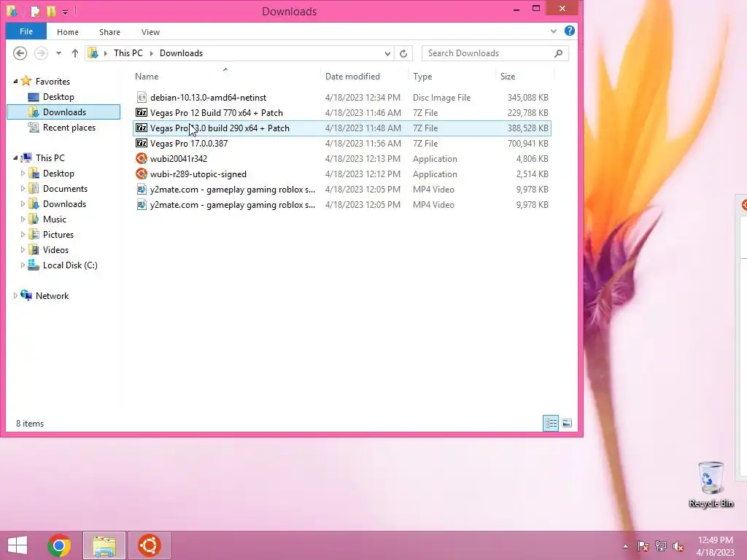
Task: Click the Properties quick access icon
Action: click(35, 12)
